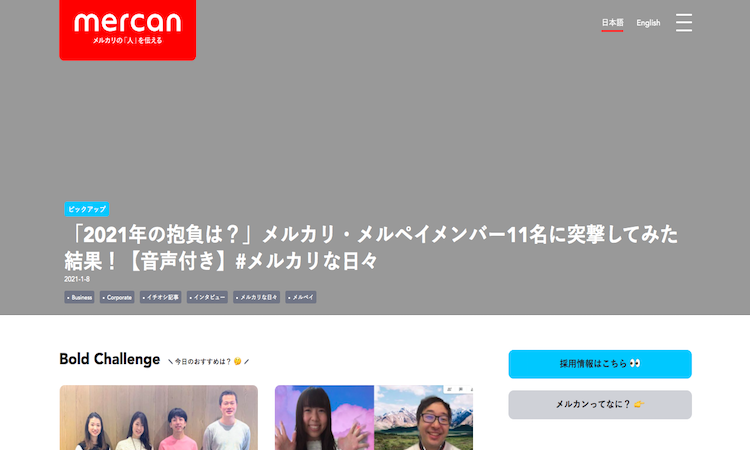Select the Business tag

point(79,297)
